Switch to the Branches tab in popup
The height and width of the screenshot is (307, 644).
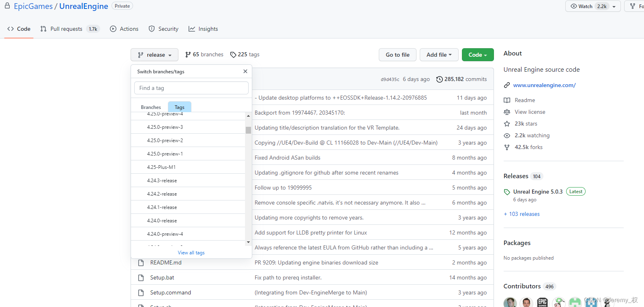point(151,107)
